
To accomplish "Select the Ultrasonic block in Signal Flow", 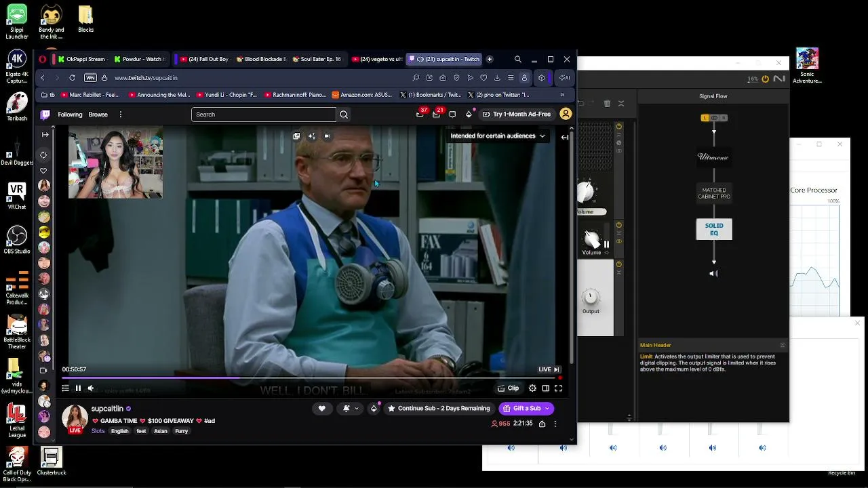I will click(713, 157).
